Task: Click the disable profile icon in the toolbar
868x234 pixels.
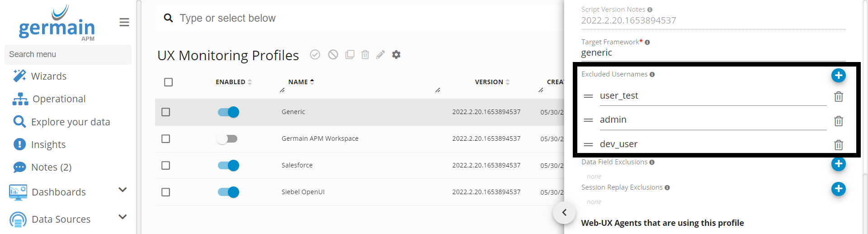Action: (333, 55)
